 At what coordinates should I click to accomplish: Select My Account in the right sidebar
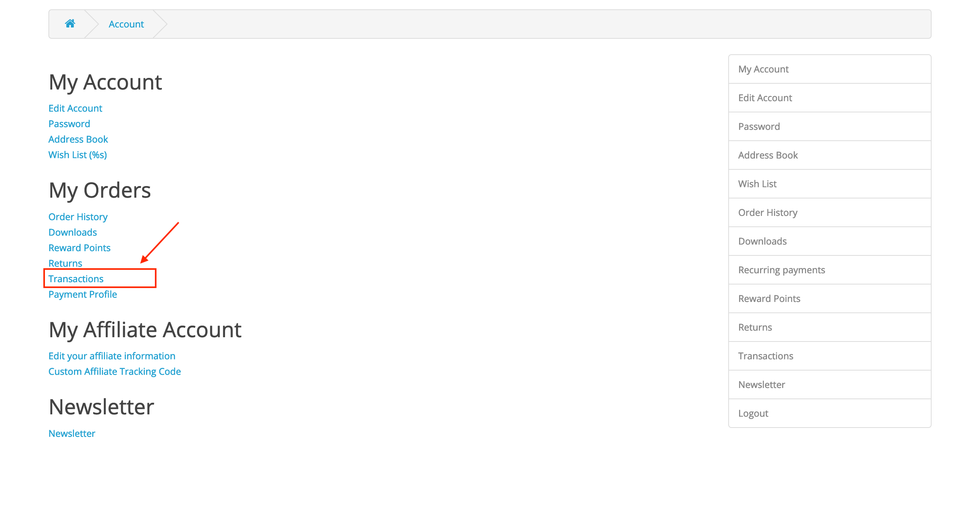click(830, 69)
